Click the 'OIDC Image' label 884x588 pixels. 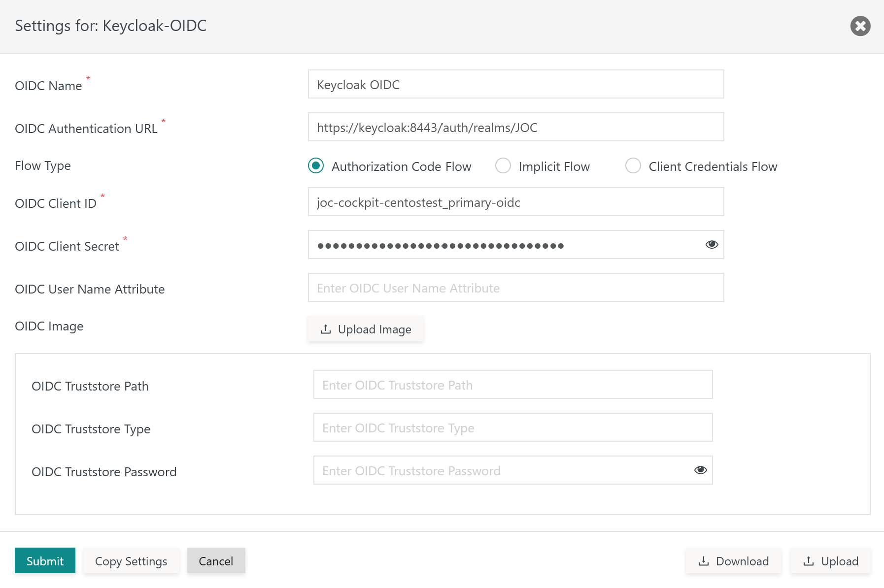coord(49,327)
